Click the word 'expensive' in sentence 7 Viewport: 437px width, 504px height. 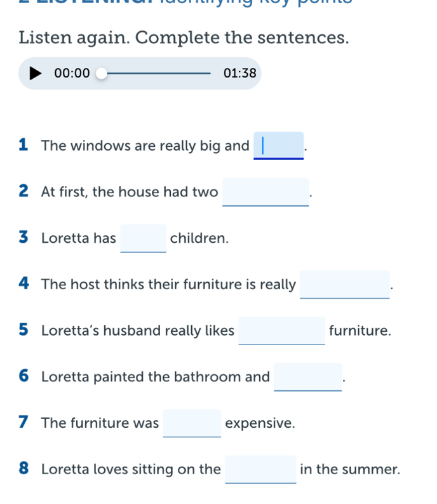pos(260,423)
